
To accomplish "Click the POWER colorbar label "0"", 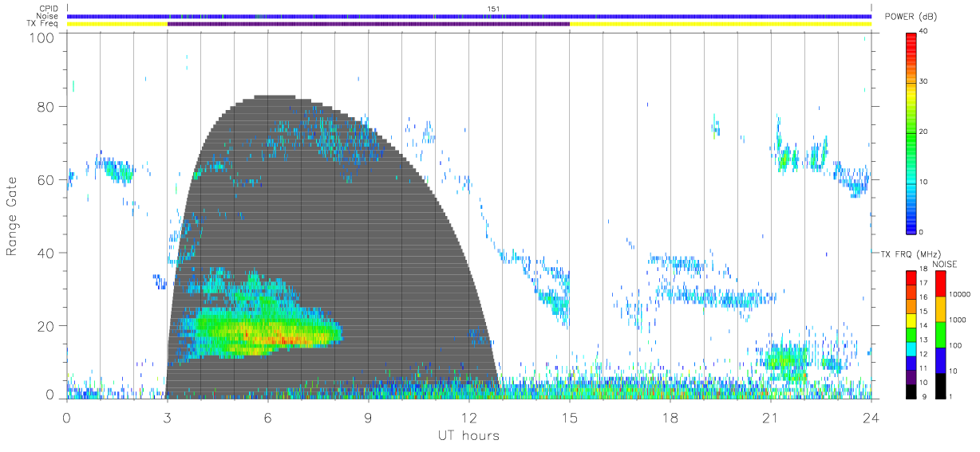I will point(921,232).
